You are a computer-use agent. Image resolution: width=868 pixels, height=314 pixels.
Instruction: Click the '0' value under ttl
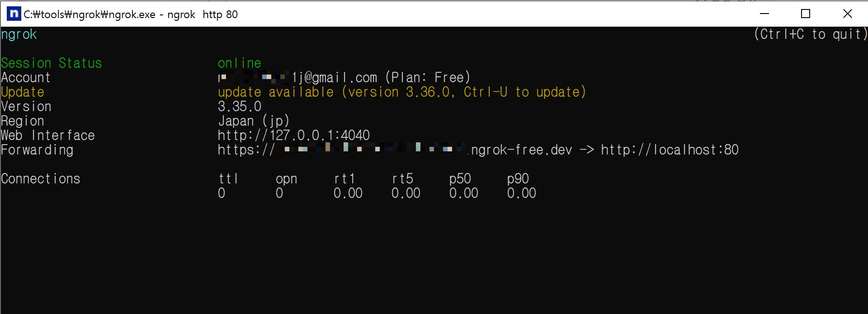coord(222,193)
